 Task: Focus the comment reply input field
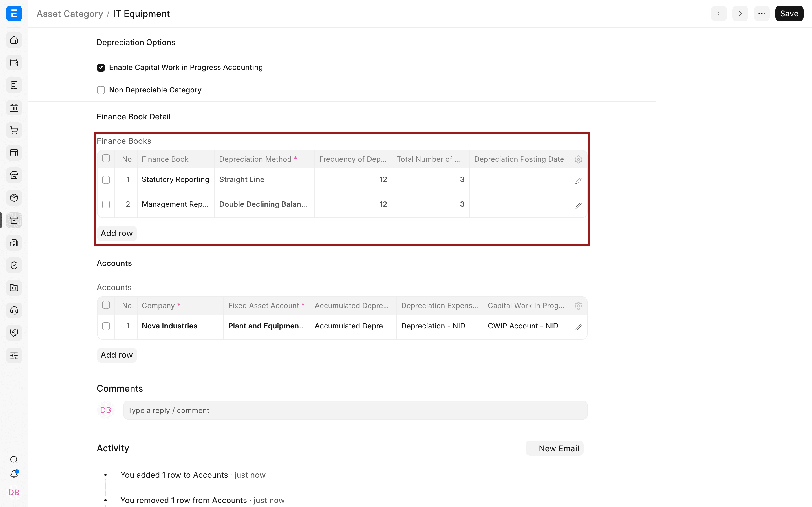tap(355, 410)
